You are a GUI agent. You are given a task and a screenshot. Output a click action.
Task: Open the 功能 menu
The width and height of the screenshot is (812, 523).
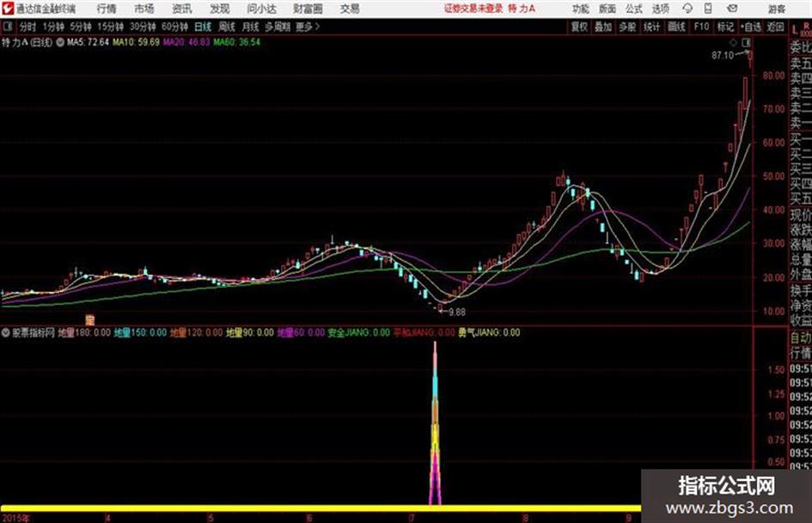581,9
